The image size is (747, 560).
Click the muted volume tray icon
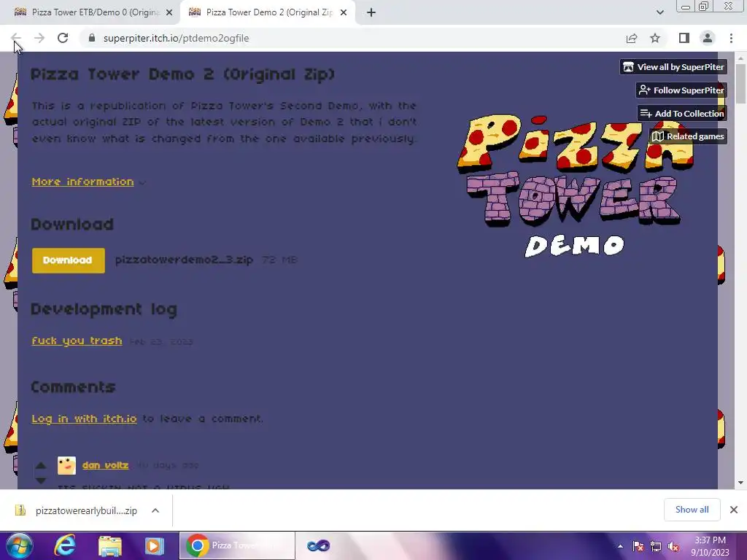tap(673, 547)
